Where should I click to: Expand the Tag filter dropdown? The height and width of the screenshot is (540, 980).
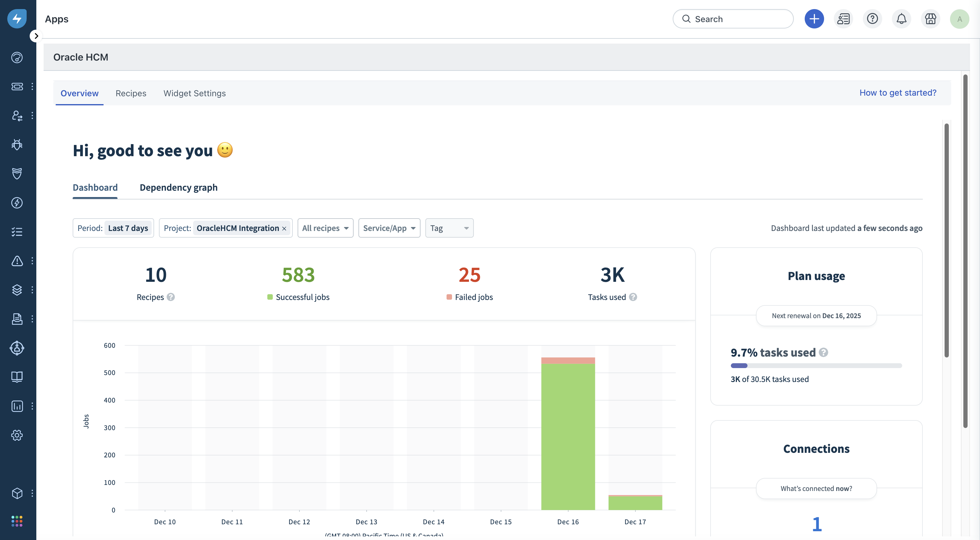[449, 228]
